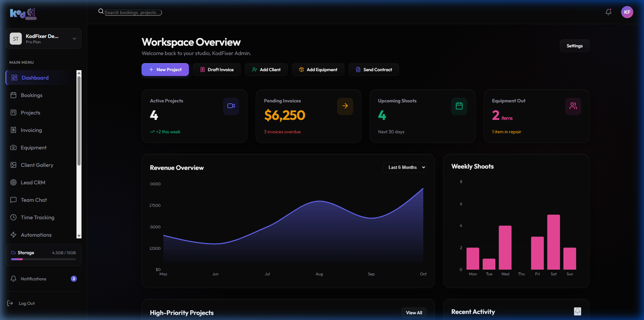Open the user avatar KF menu
The image size is (644, 320).
pyautogui.click(x=627, y=12)
